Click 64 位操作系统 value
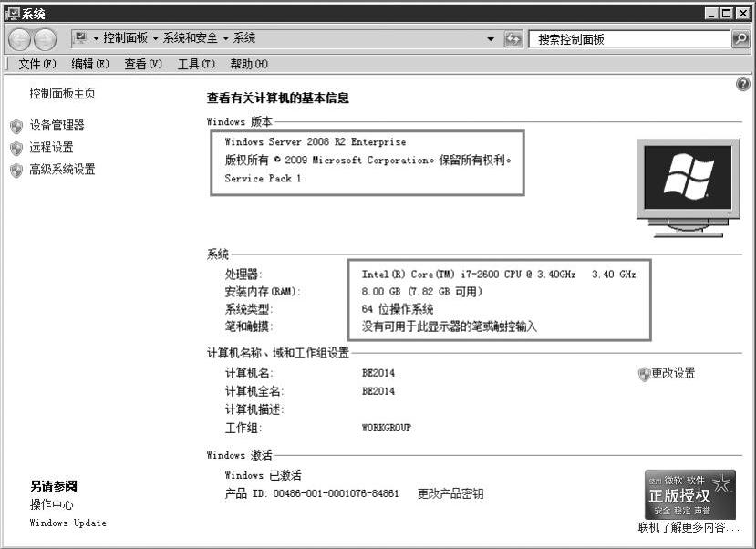This screenshot has height=549, width=756. [x=398, y=309]
